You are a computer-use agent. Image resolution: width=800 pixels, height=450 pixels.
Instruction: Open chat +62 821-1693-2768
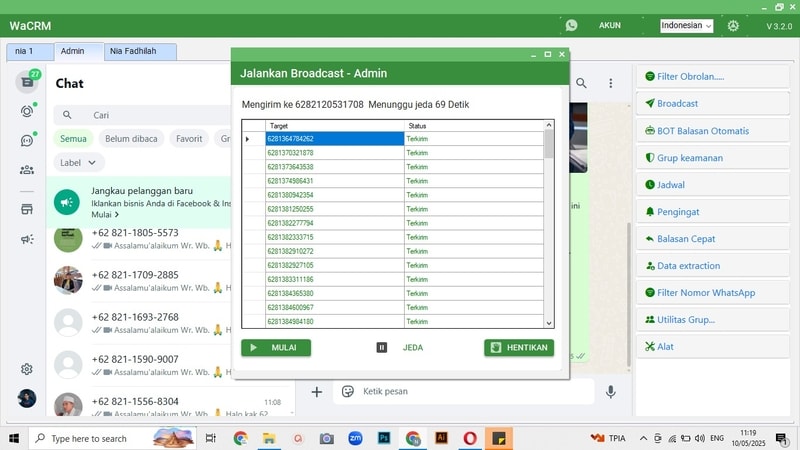(x=140, y=323)
